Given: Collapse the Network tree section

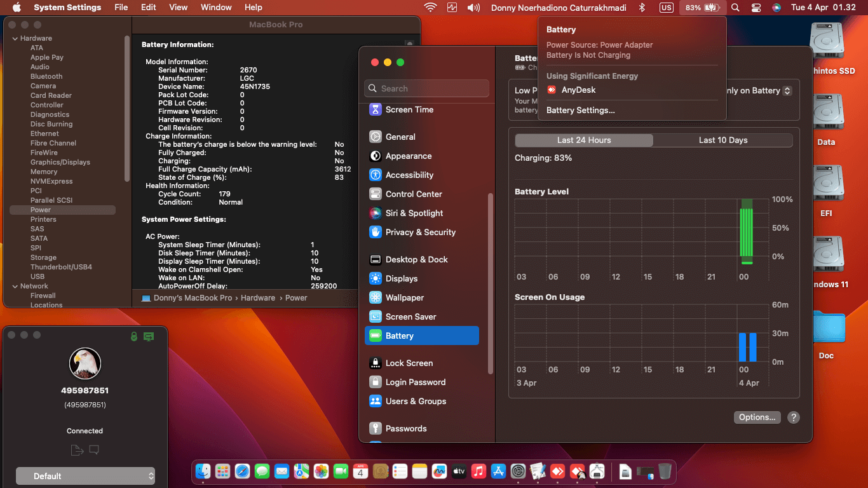Looking at the screenshot, I should tap(15, 286).
